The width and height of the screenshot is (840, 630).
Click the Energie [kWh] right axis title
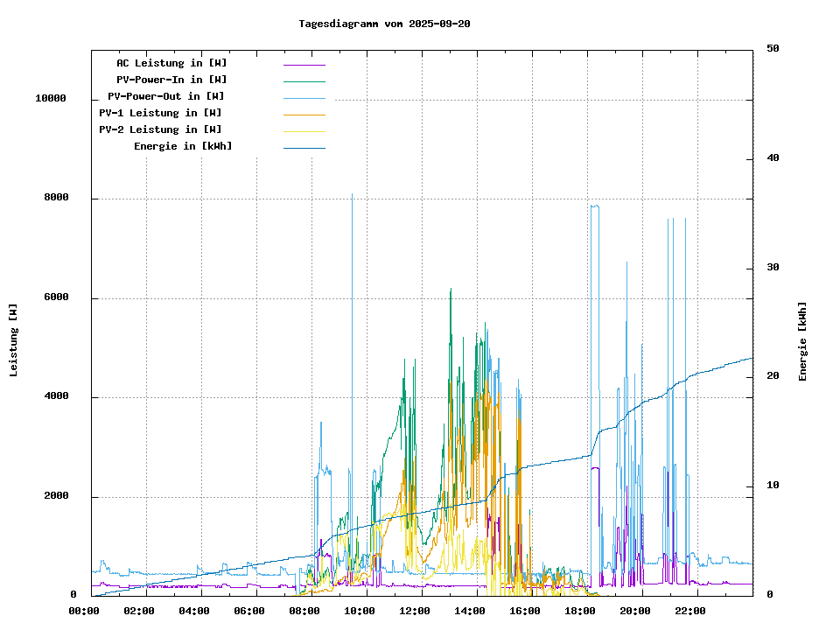(x=803, y=341)
